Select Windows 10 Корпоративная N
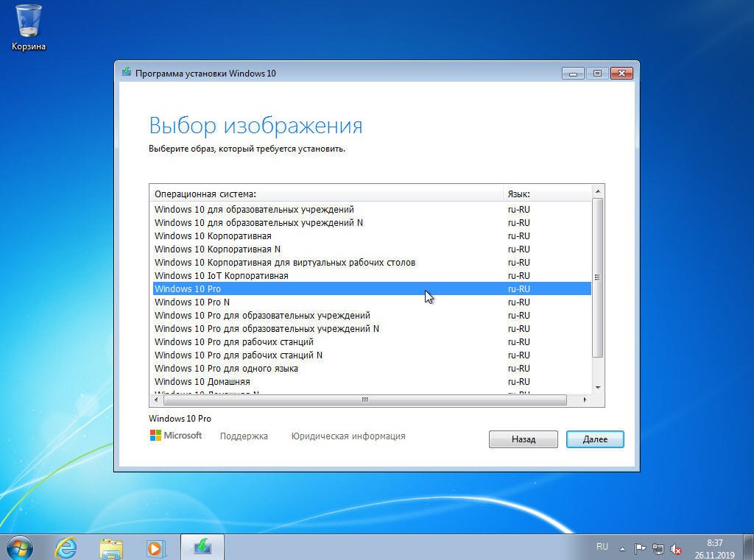754x560 pixels. pyautogui.click(x=372, y=249)
